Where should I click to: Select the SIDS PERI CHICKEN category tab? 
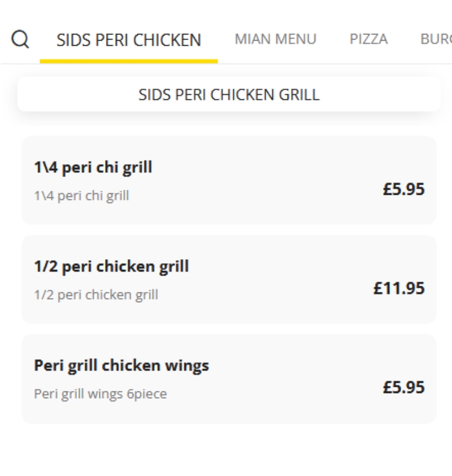pyautogui.click(x=129, y=40)
